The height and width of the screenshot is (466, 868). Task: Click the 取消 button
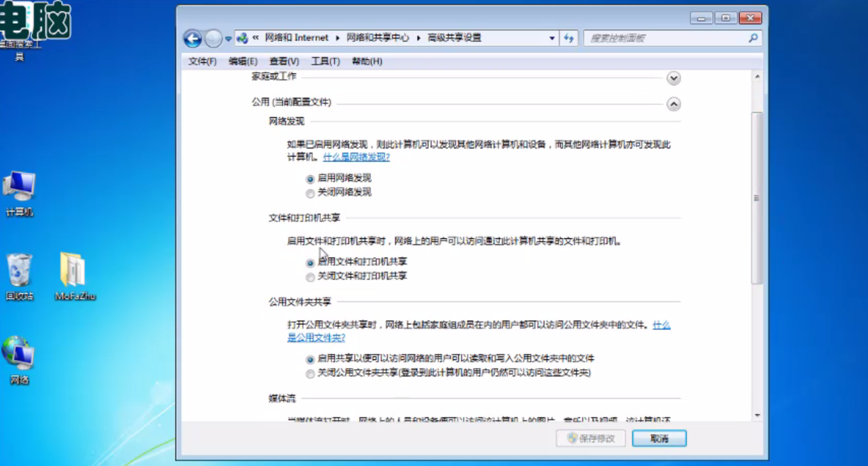click(x=659, y=438)
